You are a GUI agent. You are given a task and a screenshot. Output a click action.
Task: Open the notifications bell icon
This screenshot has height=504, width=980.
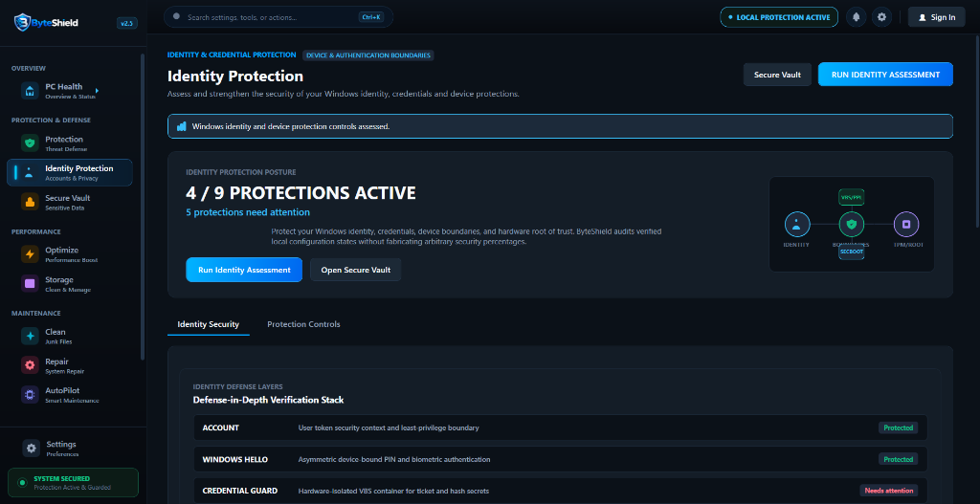tap(857, 17)
